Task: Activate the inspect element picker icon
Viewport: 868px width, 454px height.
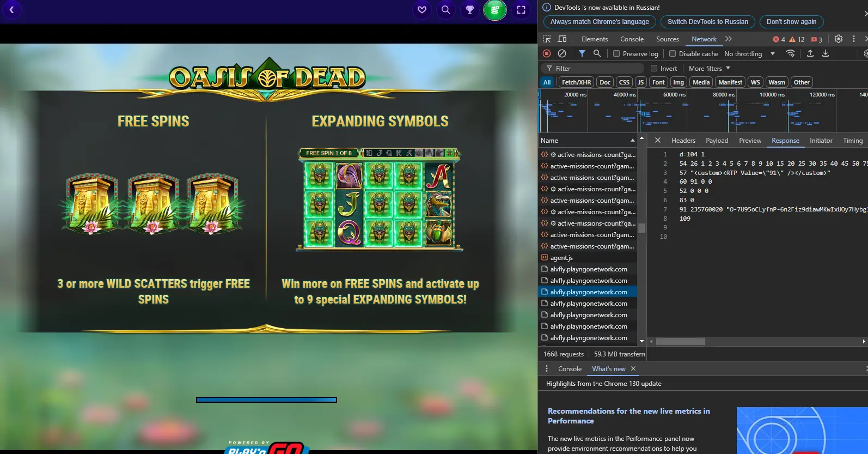Action: pyautogui.click(x=547, y=39)
